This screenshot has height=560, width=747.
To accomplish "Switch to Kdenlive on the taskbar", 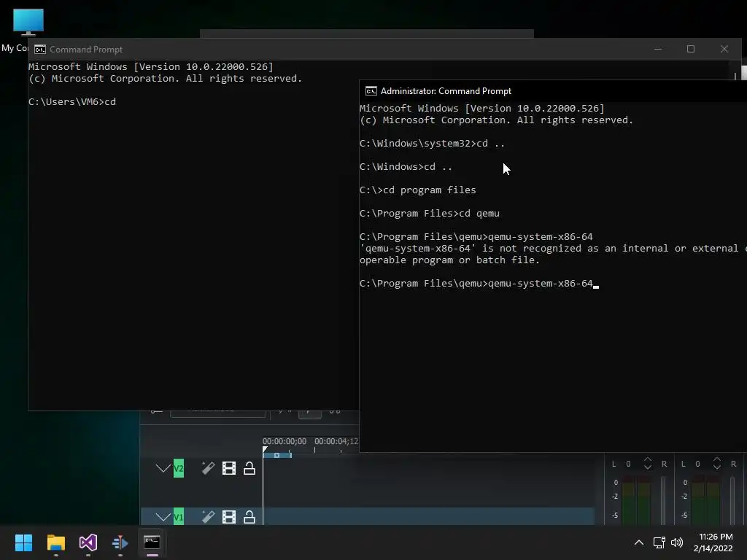I will (x=120, y=542).
